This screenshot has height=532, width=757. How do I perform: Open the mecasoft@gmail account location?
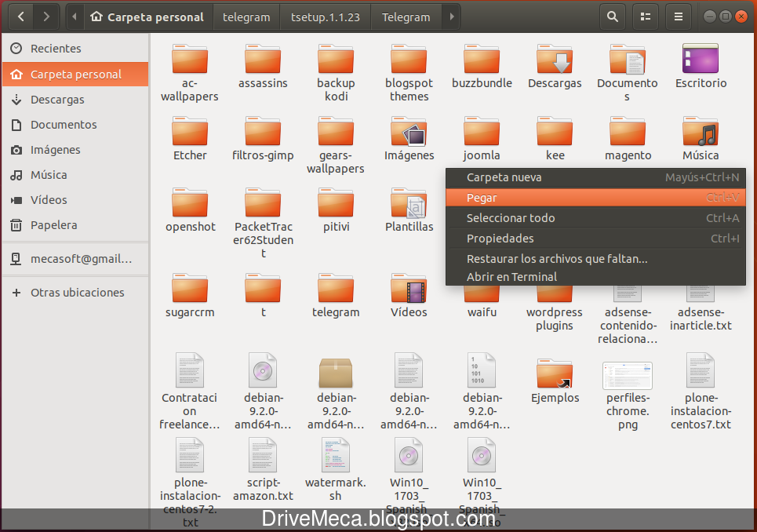[x=75, y=259]
